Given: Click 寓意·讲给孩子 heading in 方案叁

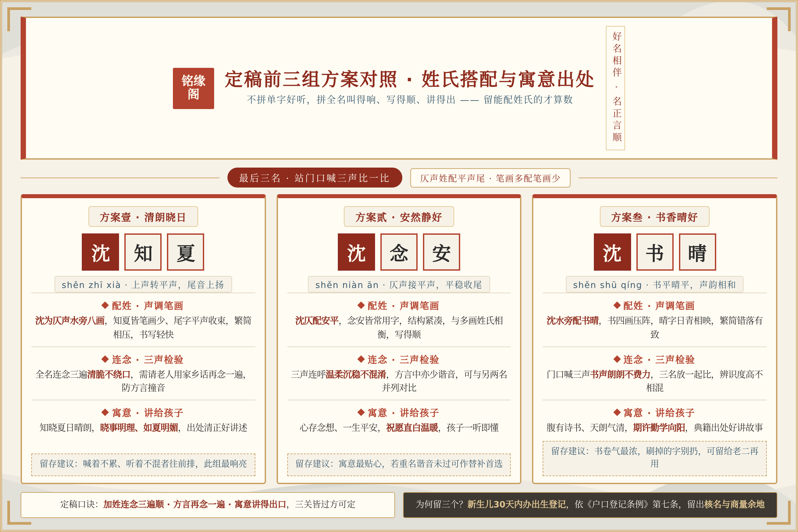Looking at the screenshot, I should tap(654, 413).
